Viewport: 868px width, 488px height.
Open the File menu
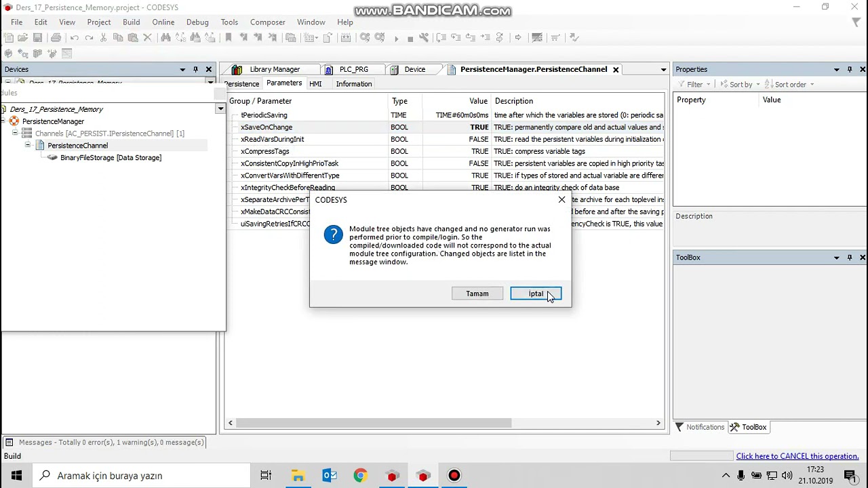(x=16, y=22)
